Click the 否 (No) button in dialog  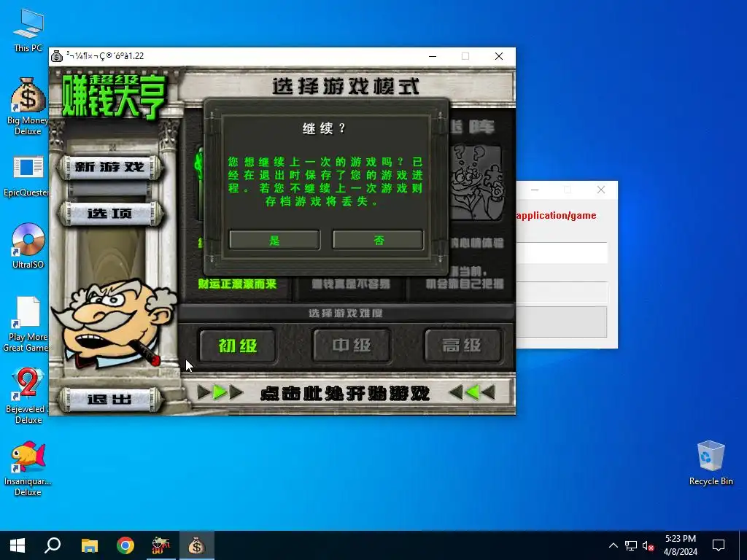[379, 240]
